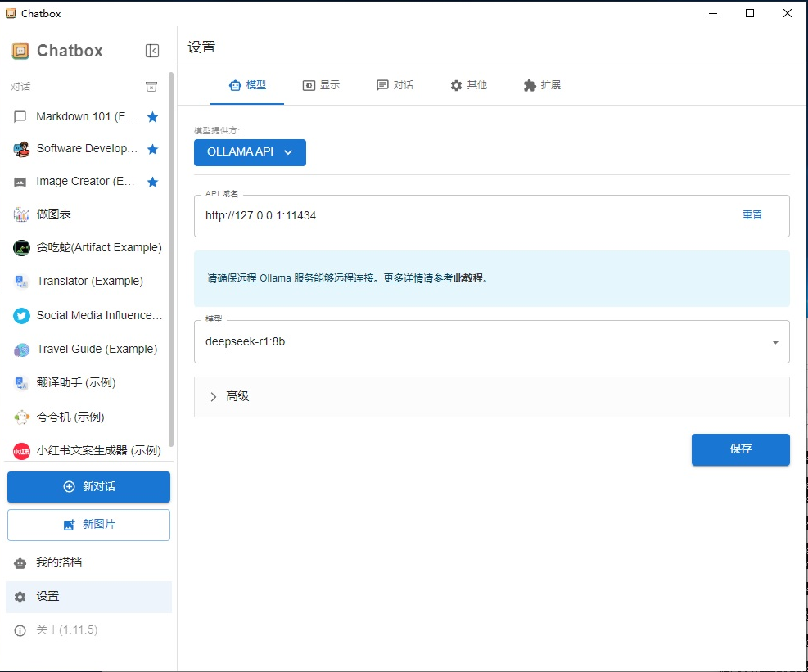
Task: Switch to the 显示 settings tab
Action: [x=321, y=85]
